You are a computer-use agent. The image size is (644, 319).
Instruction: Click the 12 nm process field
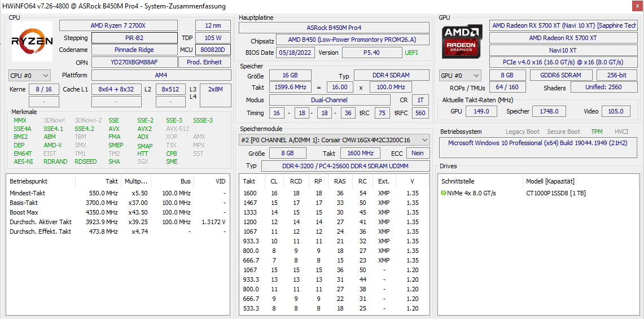click(x=213, y=25)
